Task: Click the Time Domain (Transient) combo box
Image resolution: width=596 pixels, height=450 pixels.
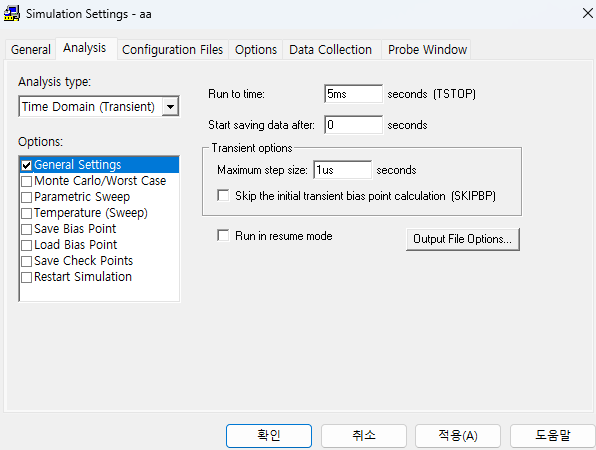Action: coord(99,107)
